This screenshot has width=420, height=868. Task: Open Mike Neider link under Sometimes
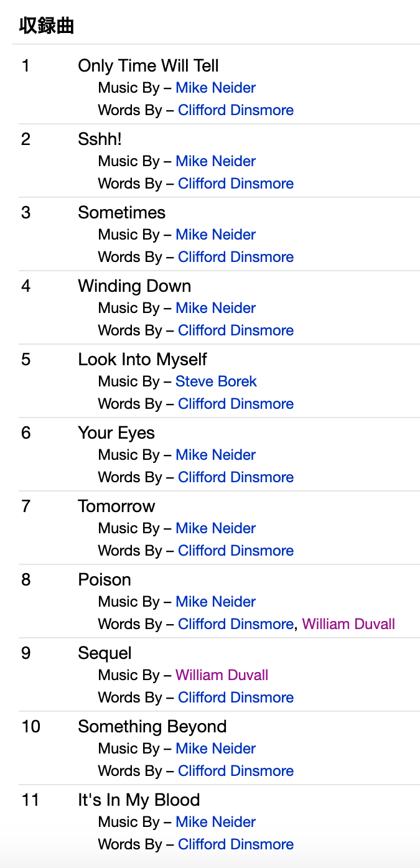click(x=215, y=235)
